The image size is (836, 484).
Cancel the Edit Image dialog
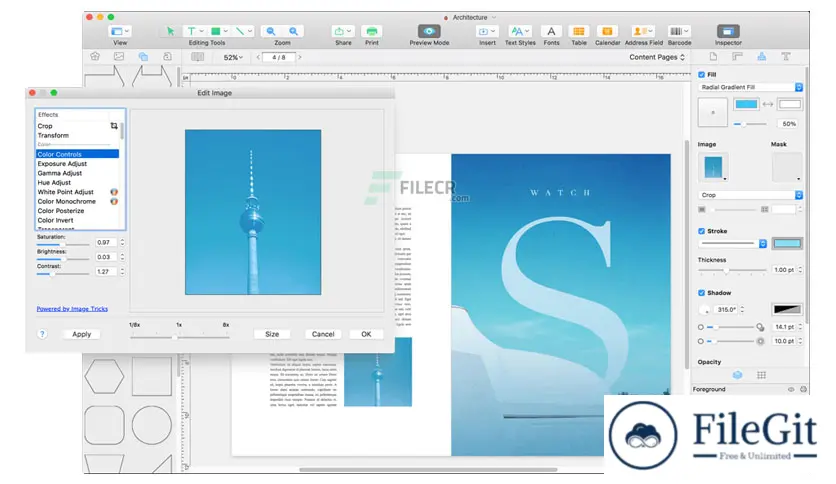323,334
